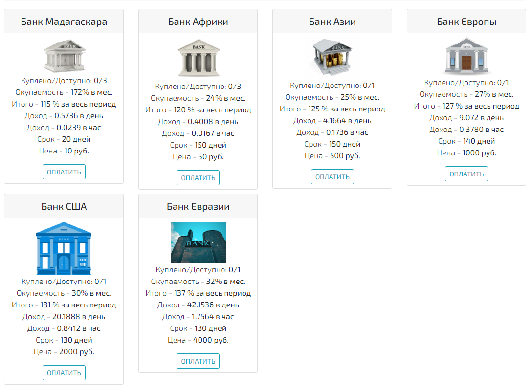532x392 pixels.
Task: Click 'Окупаемость - 25% в мес.' text
Action: point(332,97)
